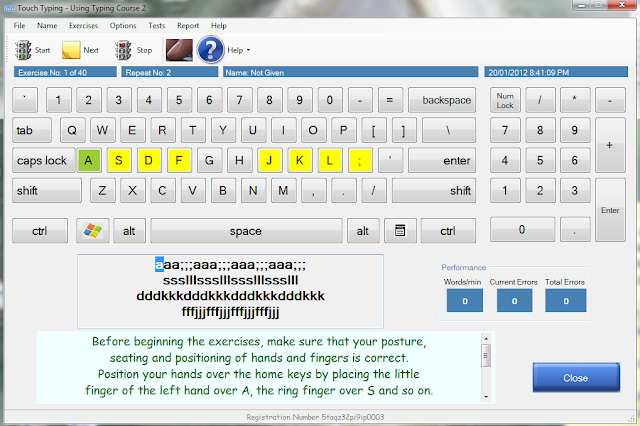This screenshot has height=426, width=640.
Task: Open the Help dropdown arrow in toolbar
Action: [248, 50]
